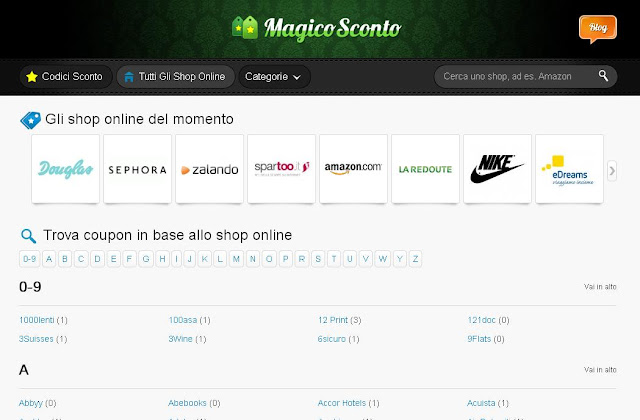Focus the shop search field
Screen dimensions: 640x420
(x=525, y=76)
